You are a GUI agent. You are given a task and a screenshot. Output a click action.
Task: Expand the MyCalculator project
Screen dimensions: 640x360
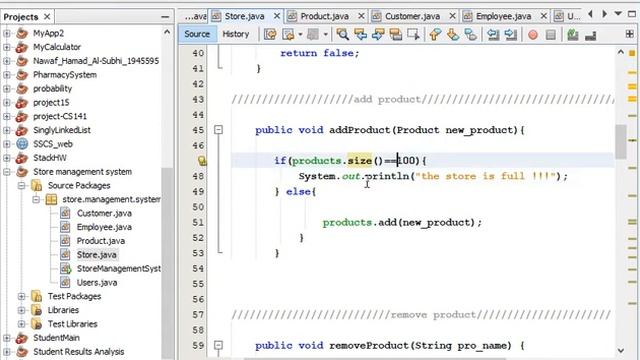[7, 47]
